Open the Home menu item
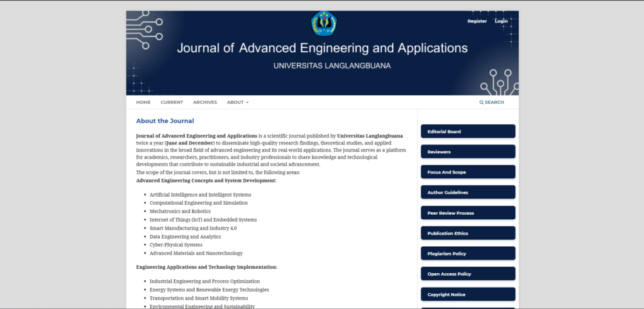 coord(143,102)
